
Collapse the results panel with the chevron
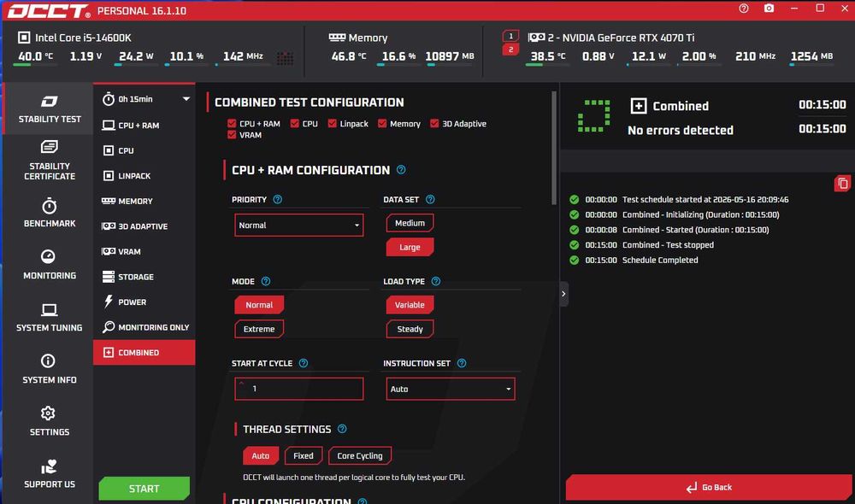point(563,294)
